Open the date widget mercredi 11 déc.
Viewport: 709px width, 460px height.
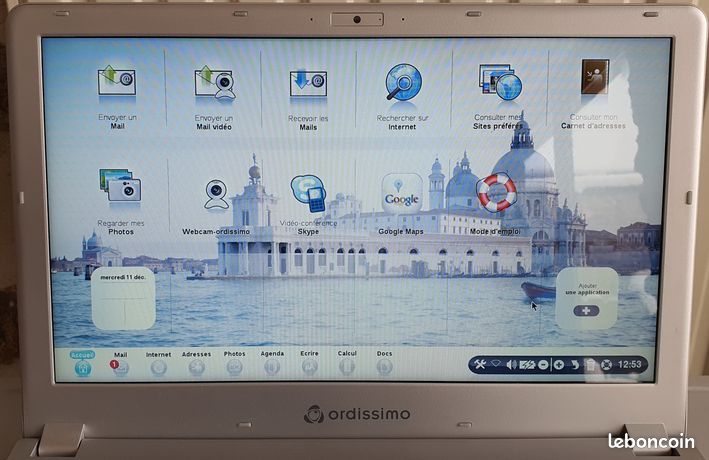pyautogui.click(x=123, y=299)
